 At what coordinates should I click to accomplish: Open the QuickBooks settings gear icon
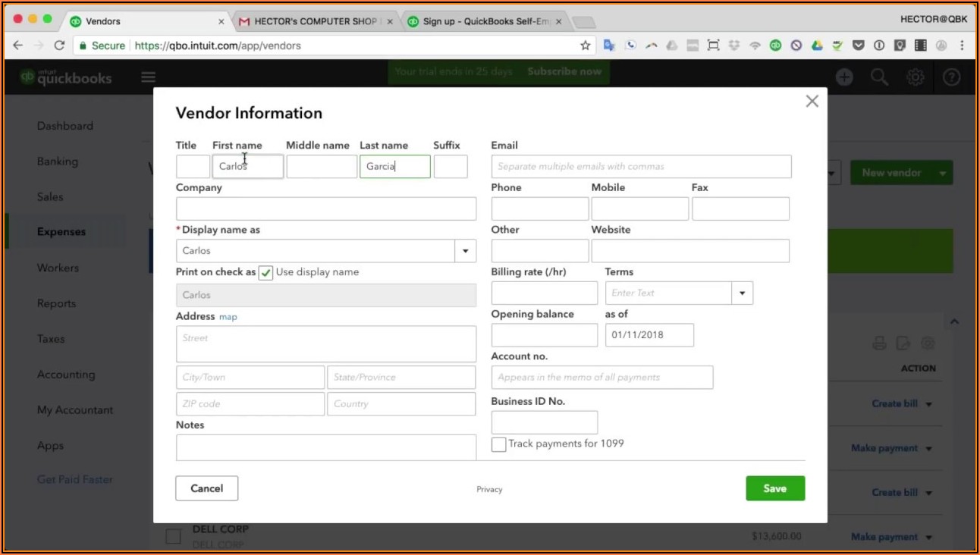tap(915, 77)
